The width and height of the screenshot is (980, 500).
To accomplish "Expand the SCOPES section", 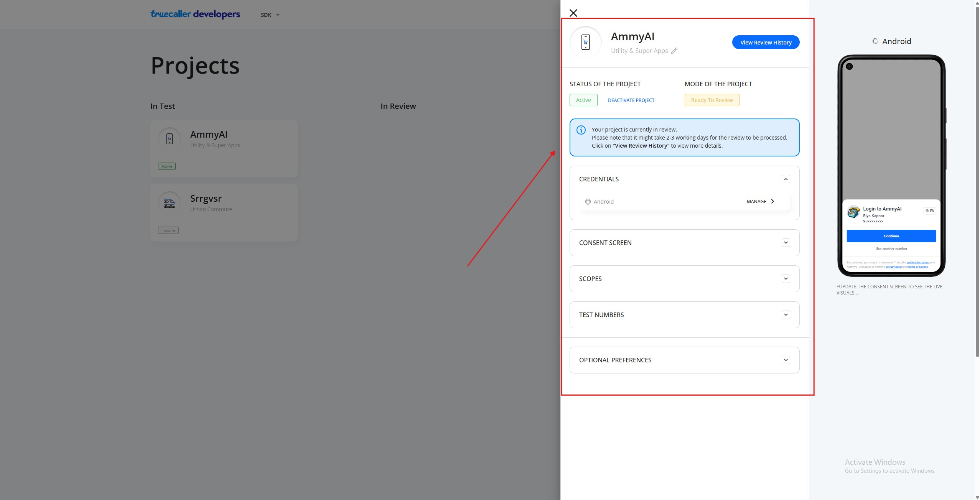I will pyautogui.click(x=786, y=279).
